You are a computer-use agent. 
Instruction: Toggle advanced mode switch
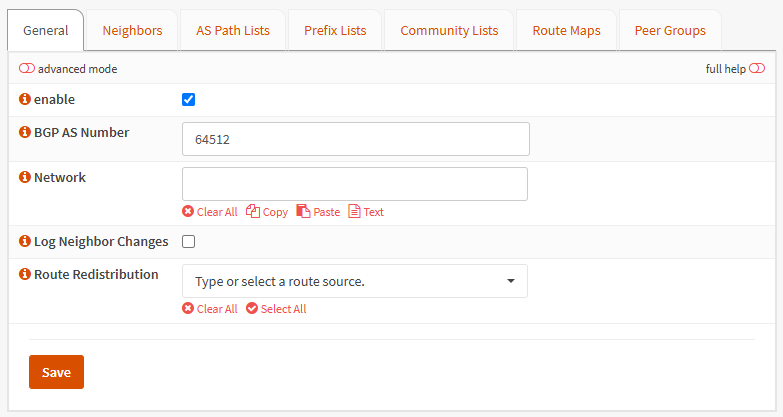coord(27,68)
